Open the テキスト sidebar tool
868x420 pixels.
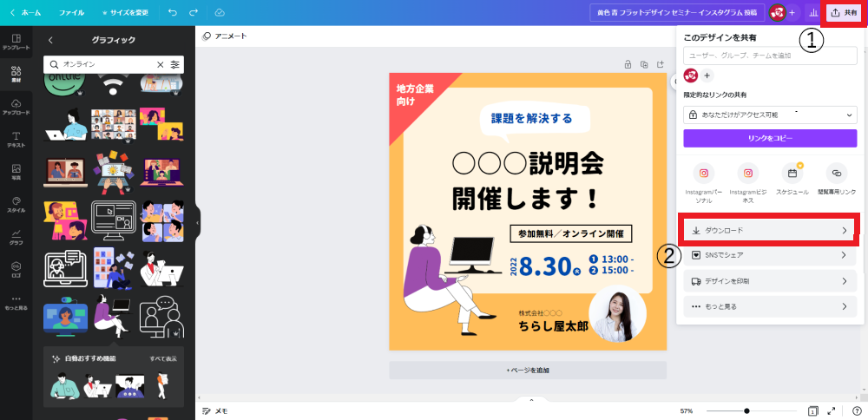point(16,140)
